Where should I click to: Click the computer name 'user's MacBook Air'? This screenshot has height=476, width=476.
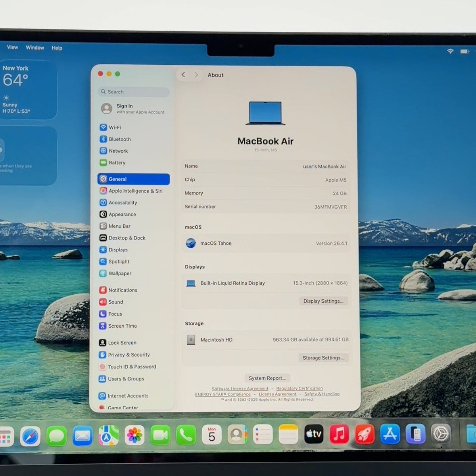(324, 167)
